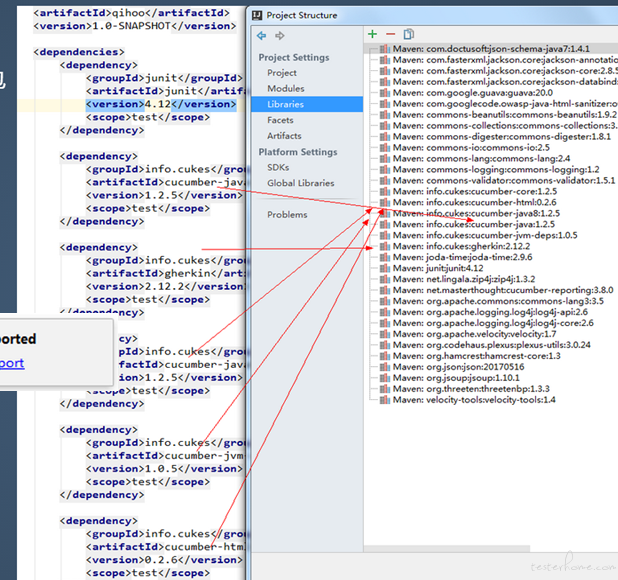Viewport: 618px width, 580px height.
Task: Click library icon of gherkin:2.12.2 entry
Action: (x=385, y=246)
